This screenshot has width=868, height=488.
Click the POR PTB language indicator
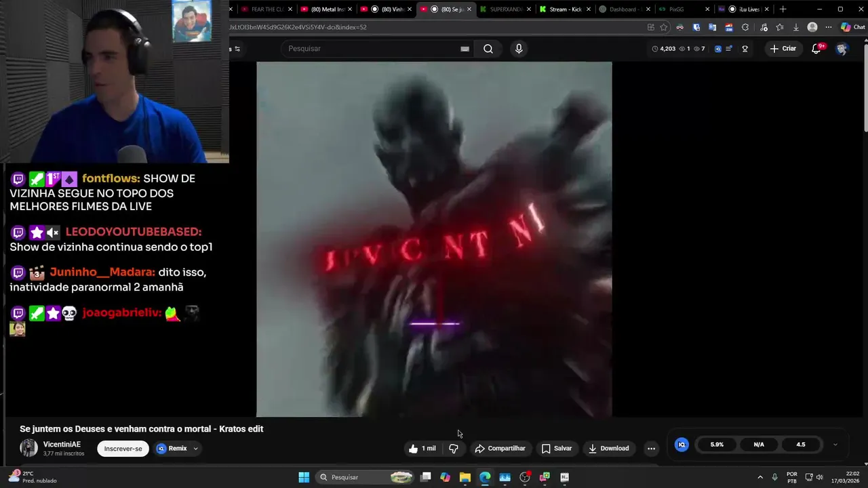[x=792, y=477]
